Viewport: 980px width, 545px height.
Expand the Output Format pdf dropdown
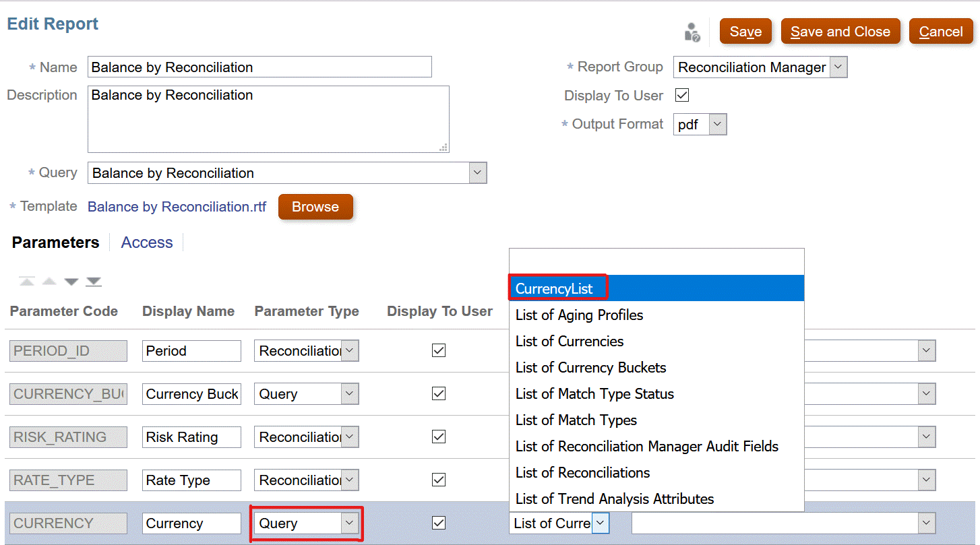[x=718, y=125]
